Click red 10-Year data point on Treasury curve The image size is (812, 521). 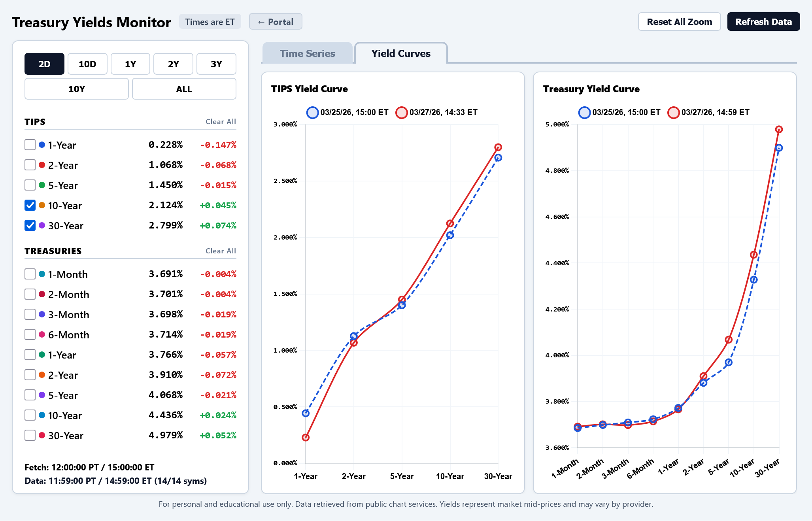pyautogui.click(x=753, y=255)
